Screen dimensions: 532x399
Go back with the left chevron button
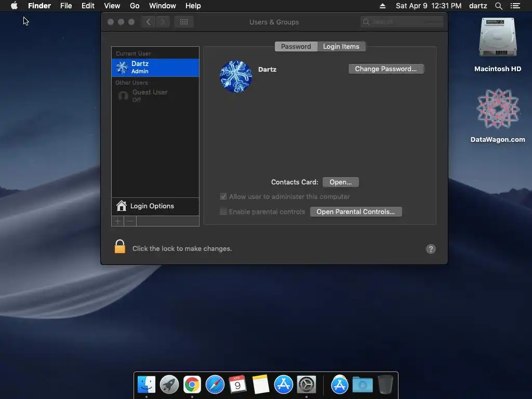tap(148, 22)
